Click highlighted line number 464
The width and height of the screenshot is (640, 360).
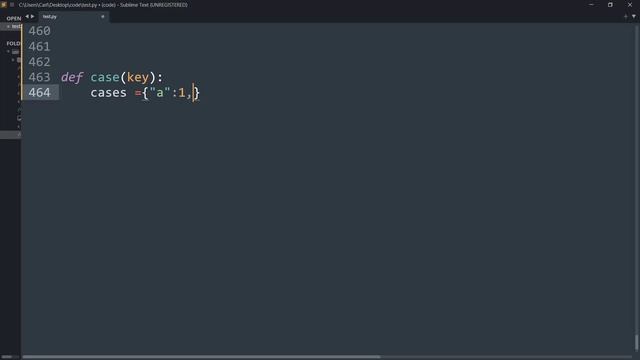coord(39,93)
